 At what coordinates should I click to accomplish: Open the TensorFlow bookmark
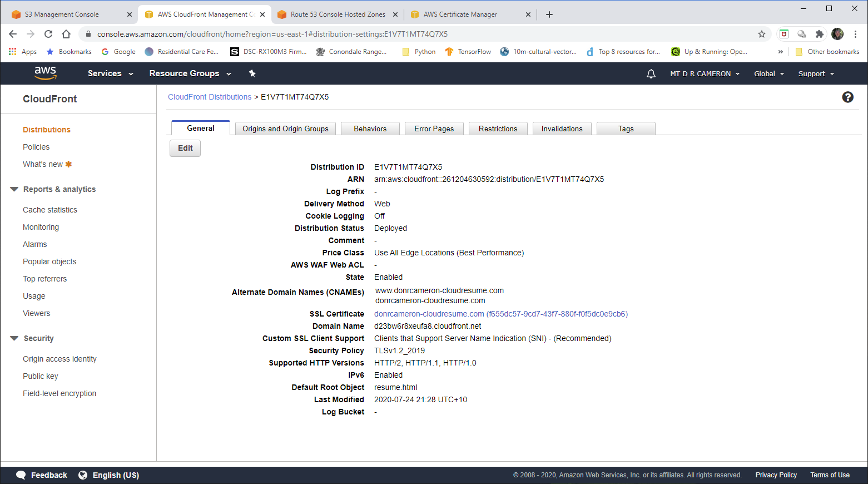tap(468, 52)
